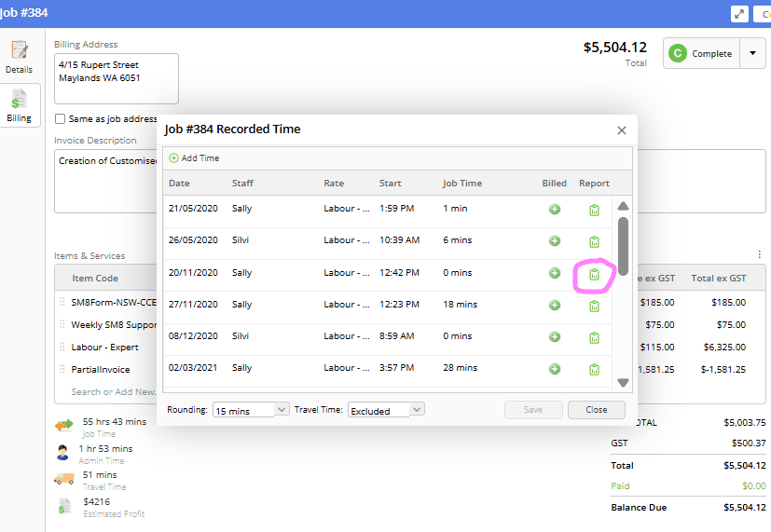Click billed plus icon for 21/05/2020 row
The width and height of the screenshot is (771, 532).
coord(555,210)
